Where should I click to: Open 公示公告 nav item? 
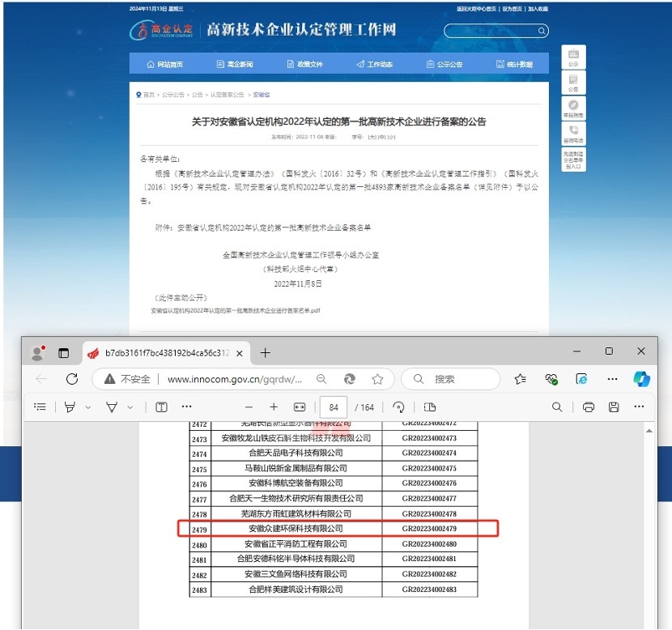tap(444, 64)
